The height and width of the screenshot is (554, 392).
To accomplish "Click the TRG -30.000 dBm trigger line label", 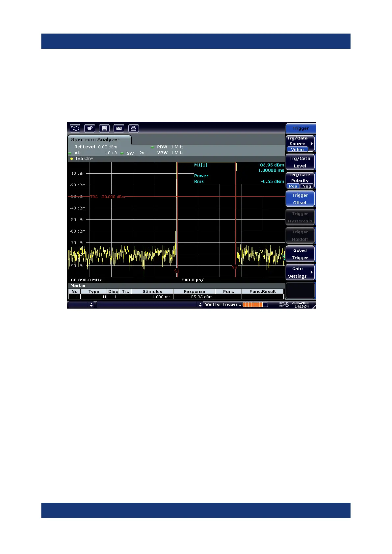I will click(x=108, y=197).
